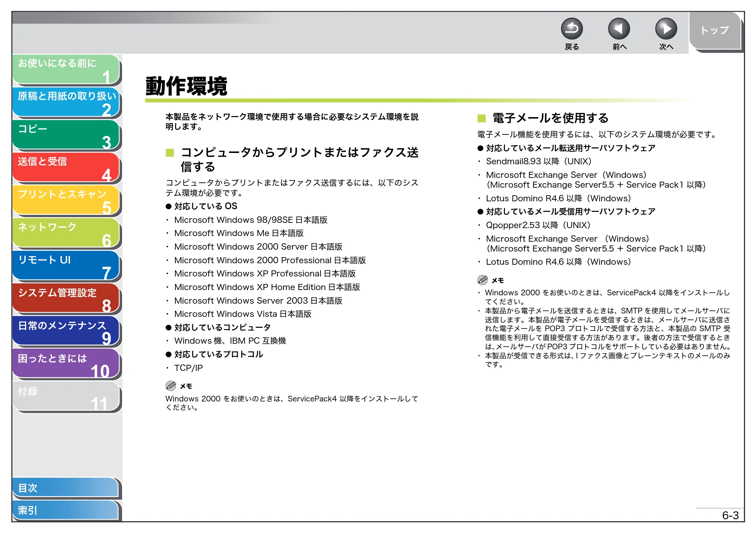Click the line Microsoft Windows 2000 Server 日本語版

click(258, 247)
